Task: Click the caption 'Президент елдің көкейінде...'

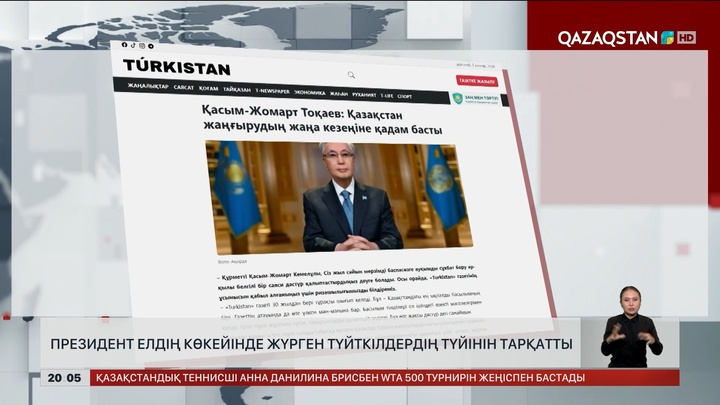Action: (x=311, y=344)
